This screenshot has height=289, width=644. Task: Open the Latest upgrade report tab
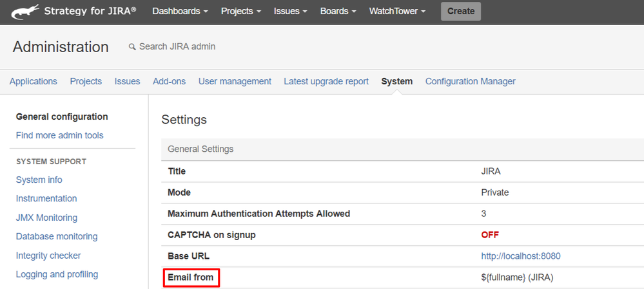coord(326,81)
